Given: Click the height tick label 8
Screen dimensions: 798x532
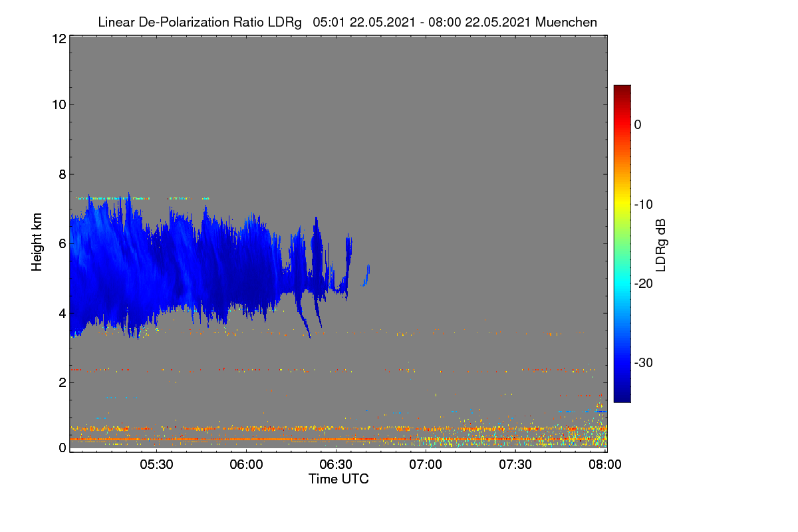Looking at the screenshot, I should [61, 174].
